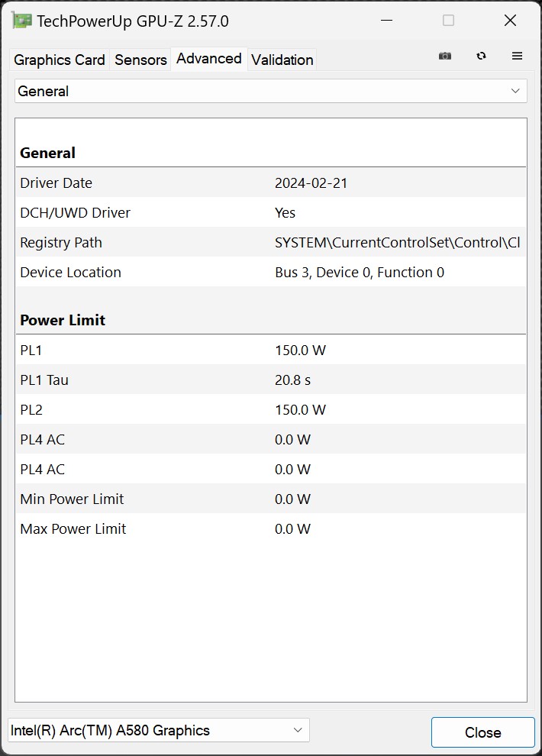Click the Registry Path label
The image size is (542, 756).
[x=61, y=243]
